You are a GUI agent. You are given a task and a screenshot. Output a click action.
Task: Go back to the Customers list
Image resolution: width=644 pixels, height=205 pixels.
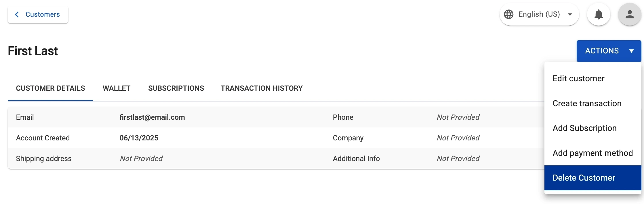coord(42,14)
